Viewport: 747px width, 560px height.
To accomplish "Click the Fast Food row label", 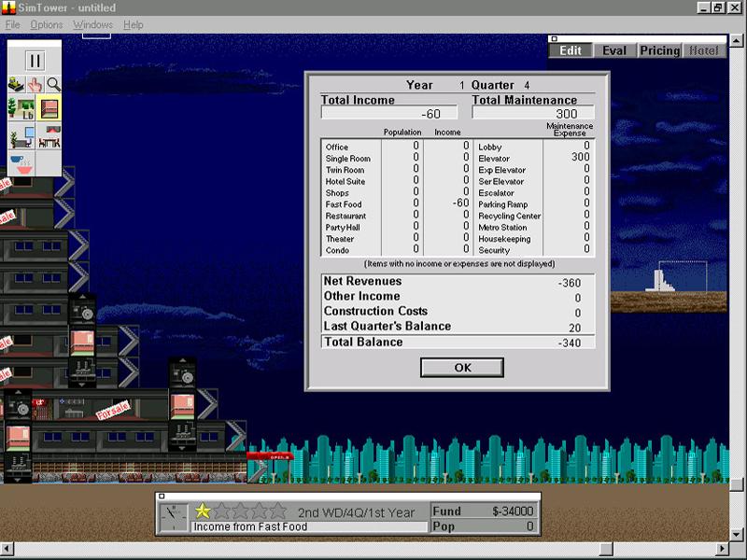I will point(344,204).
